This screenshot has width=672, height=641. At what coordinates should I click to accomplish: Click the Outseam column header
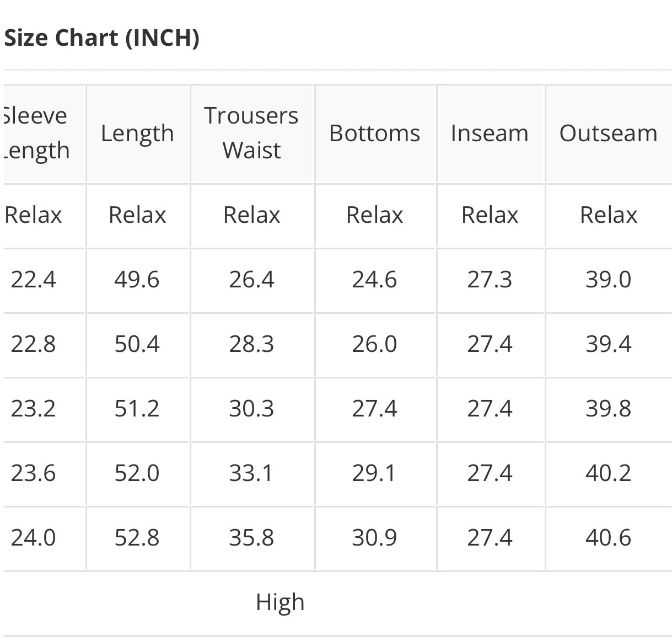coord(609,133)
